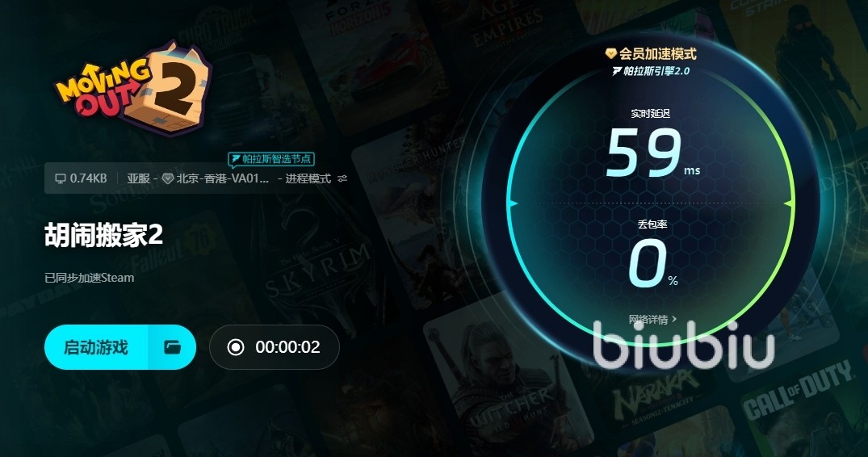Click the gold diamond icon next to 会员加速模式
Viewport: 868px width, 457px height.
pyautogui.click(x=610, y=53)
